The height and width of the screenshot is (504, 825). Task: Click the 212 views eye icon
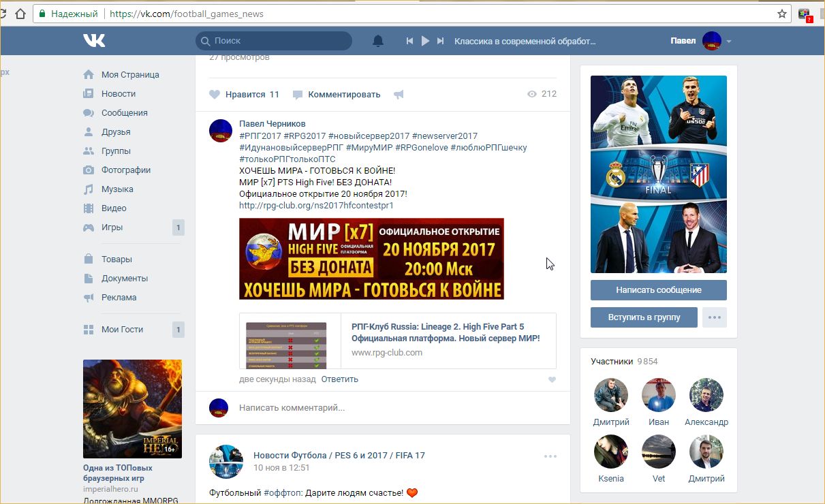click(532, 94)
